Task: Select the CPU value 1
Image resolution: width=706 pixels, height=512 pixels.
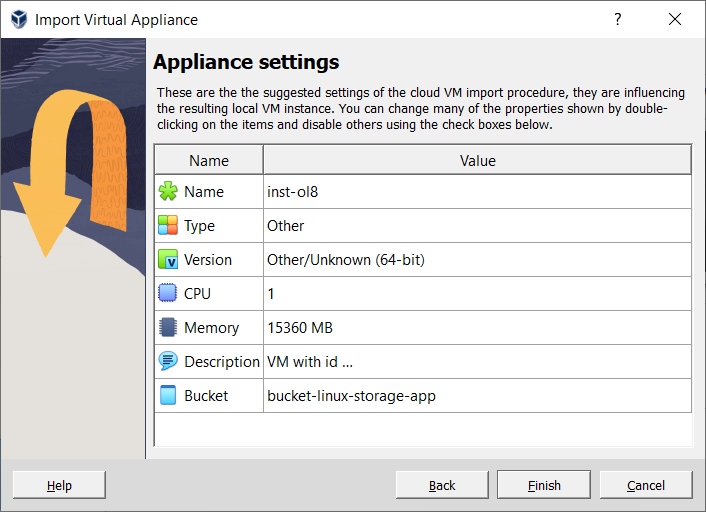Action: (x=477, y=293)
